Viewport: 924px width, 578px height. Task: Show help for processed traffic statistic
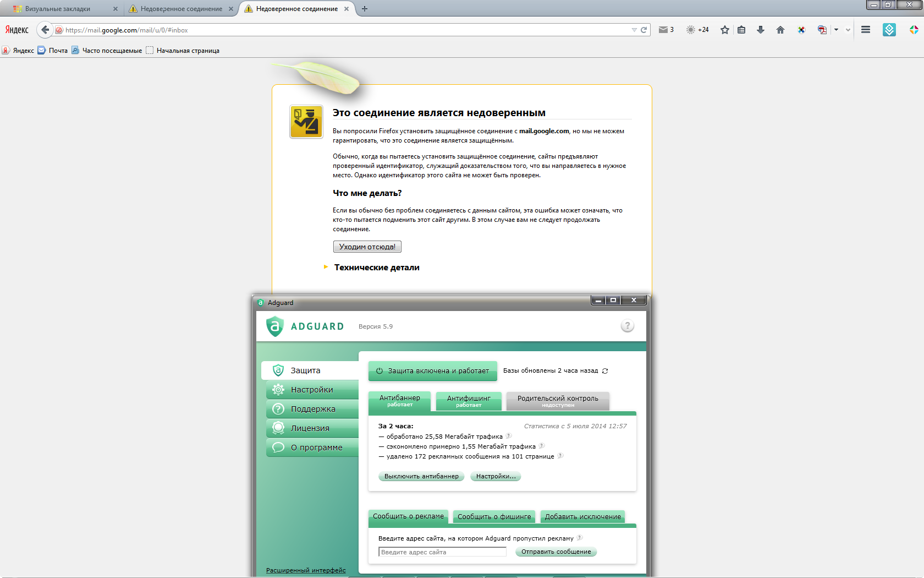click(509, 436)
